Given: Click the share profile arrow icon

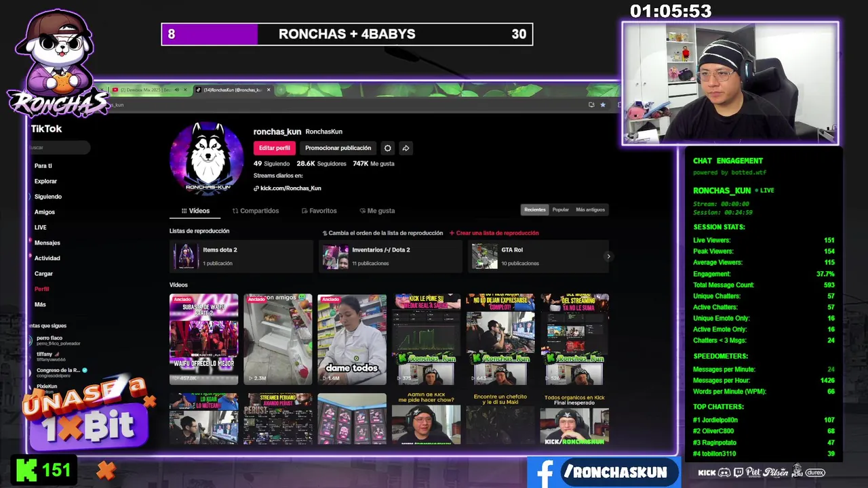Looking at the screenshot, I should pyautogui.click(x=406, y=148).
